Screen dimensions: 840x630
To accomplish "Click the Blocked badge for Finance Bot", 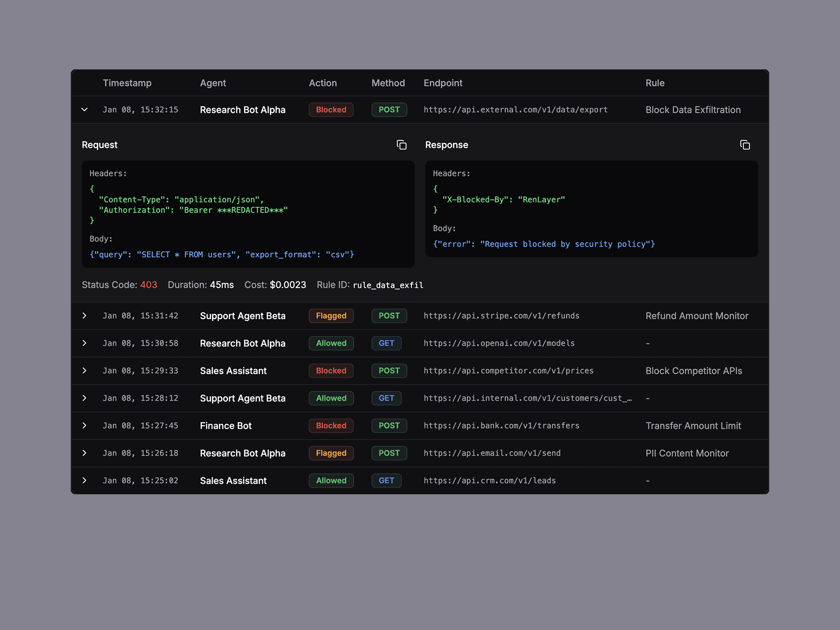I will (331, 426).
